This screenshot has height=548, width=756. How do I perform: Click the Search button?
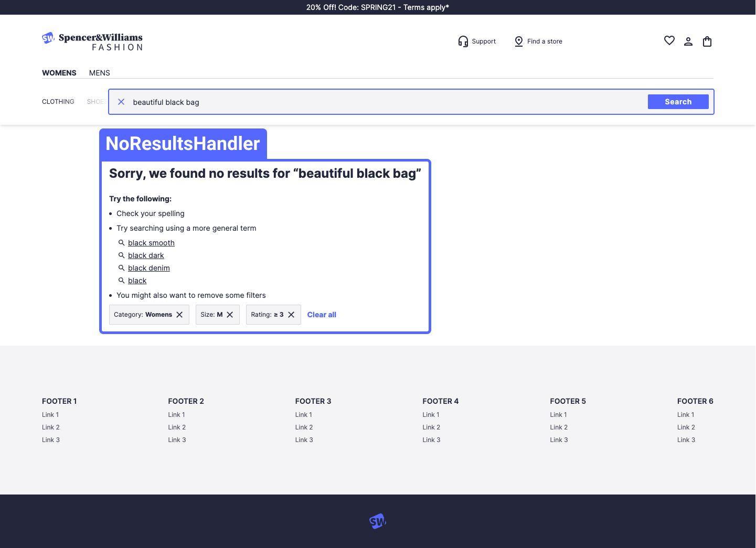(x=678, y=102)
